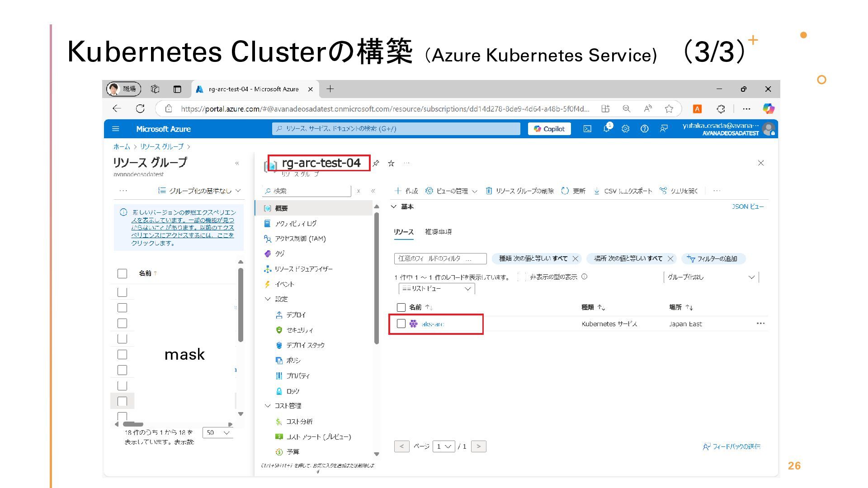Open the feedback icon in Azure header

[x=664, y=129]
